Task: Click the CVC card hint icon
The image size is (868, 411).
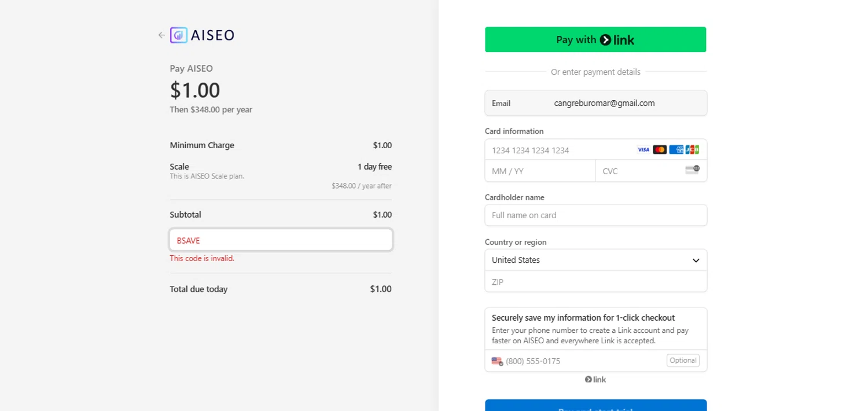Action: [x=692, y=170]
